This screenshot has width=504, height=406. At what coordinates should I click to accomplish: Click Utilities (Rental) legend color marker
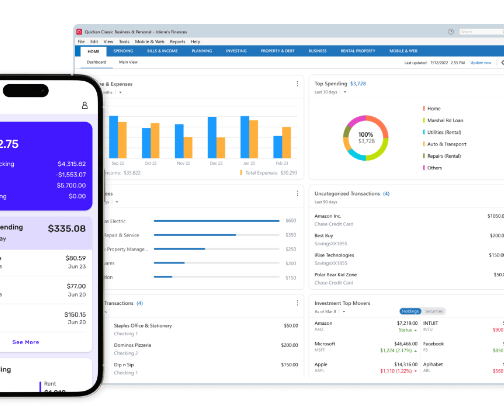(424, 132)
